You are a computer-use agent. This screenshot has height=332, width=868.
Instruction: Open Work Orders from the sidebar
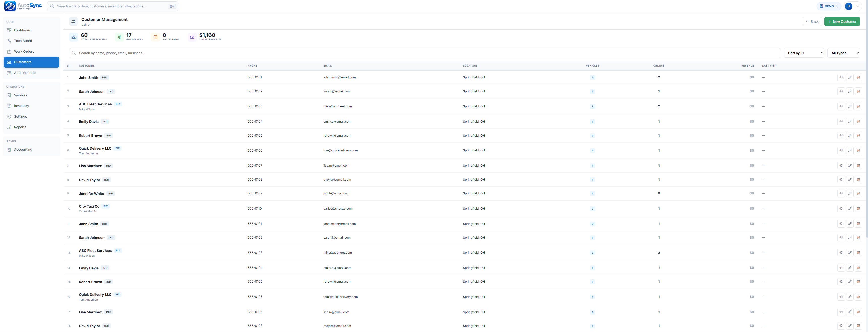(23, 51)
